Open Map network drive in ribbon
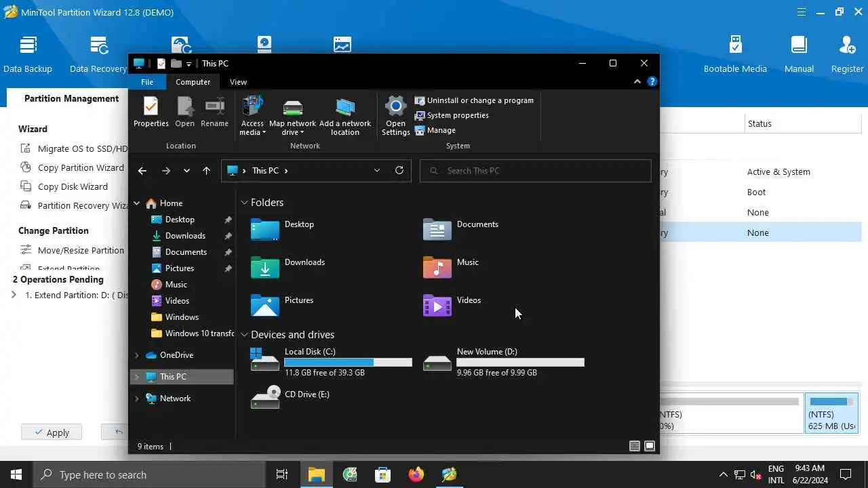The width and height of the screenshot is (868, 488). tap(292, 116)
